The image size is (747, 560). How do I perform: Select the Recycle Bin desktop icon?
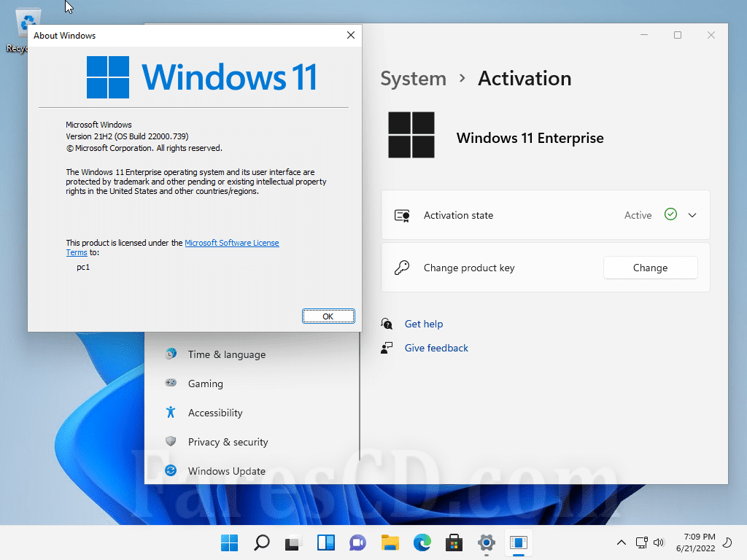pos(19,31)
